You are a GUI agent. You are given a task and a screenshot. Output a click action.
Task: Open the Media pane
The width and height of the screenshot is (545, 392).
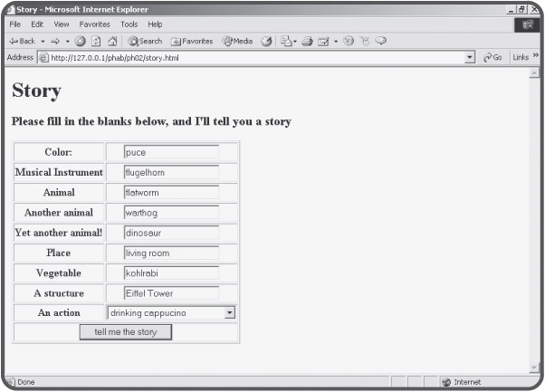click(x=239, y=41)
